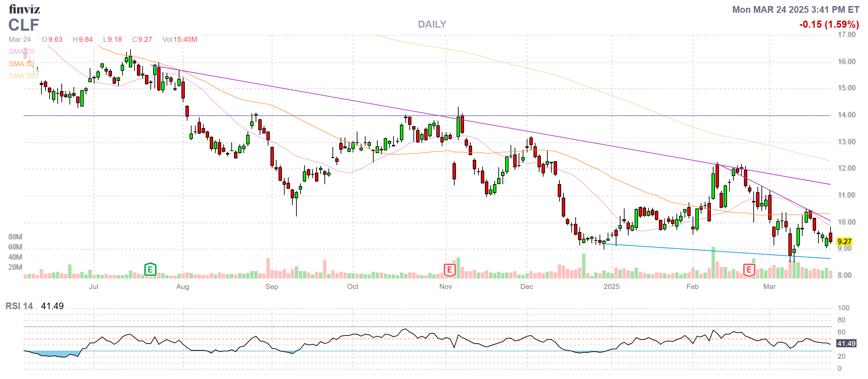Click the red earnings E marker before March
Screen dimensions: 868x379
pyautogui.click(x=749, y=270)
